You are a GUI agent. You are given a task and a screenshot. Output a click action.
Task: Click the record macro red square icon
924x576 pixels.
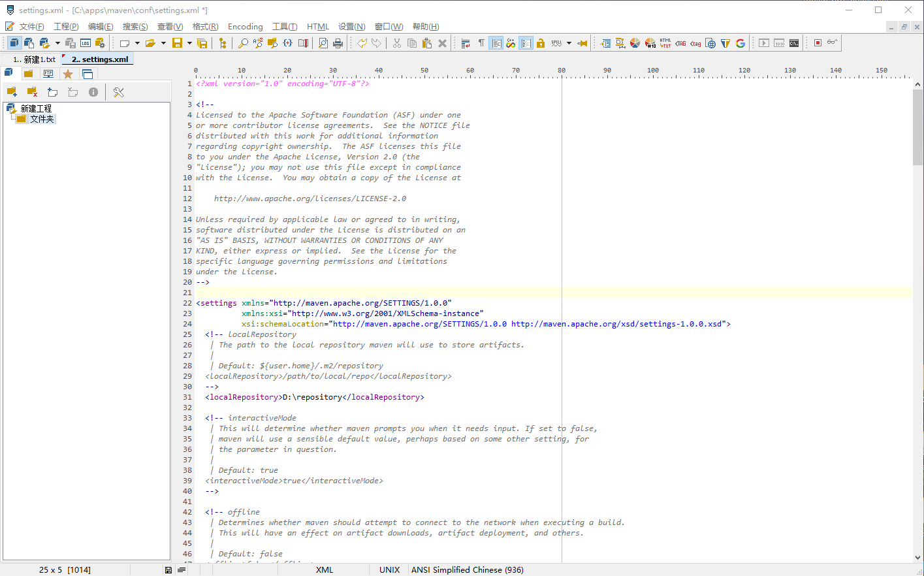coord(818,43)
